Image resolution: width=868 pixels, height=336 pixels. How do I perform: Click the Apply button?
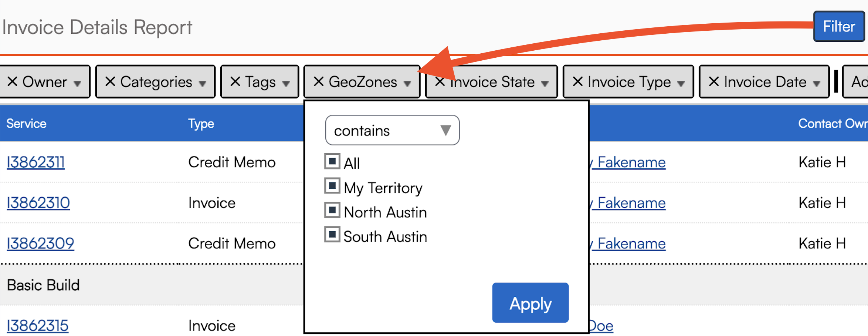530,303
